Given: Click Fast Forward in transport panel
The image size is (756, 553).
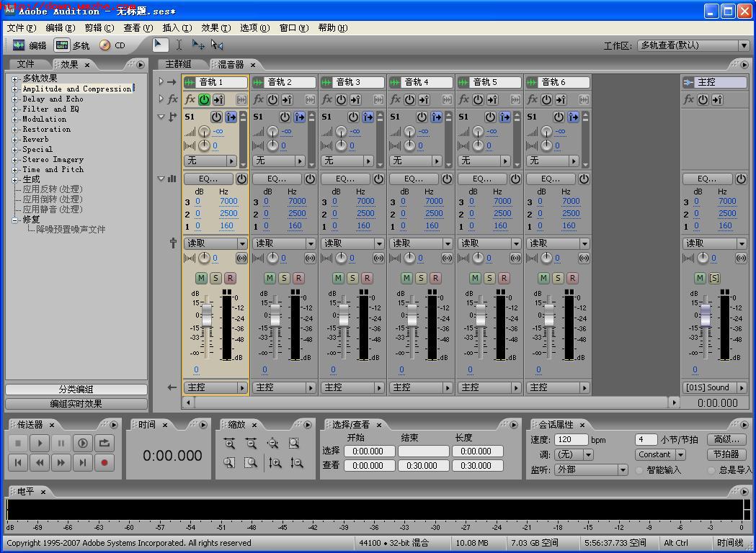Looking at the screenshot, I should (x=61, y=463).
